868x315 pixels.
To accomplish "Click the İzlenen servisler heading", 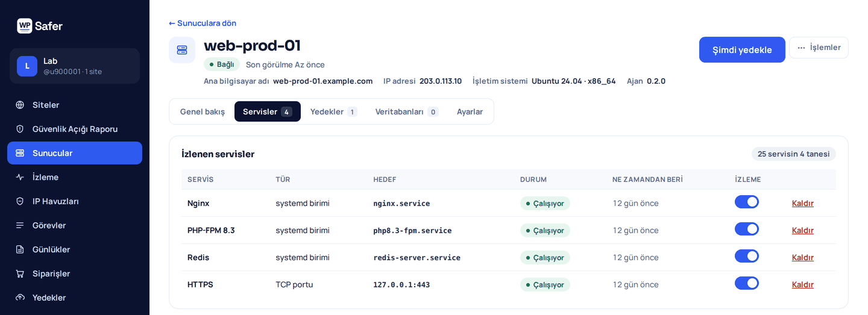I will 218,154.
